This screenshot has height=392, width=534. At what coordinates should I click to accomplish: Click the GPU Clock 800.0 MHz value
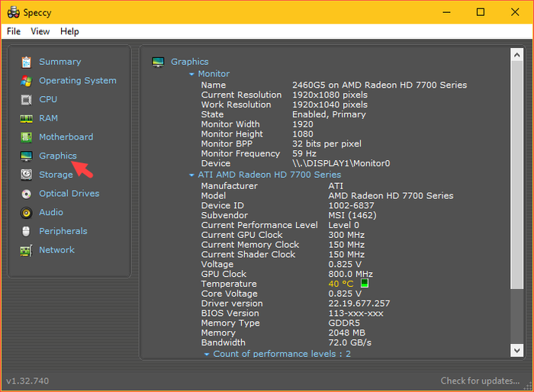[350, 274]
